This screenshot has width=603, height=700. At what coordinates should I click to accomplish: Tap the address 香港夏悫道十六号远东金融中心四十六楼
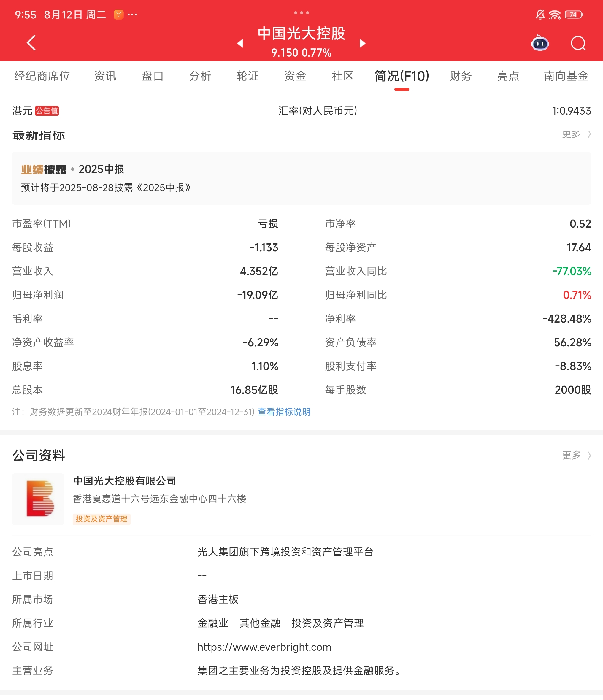coord(159,499)
